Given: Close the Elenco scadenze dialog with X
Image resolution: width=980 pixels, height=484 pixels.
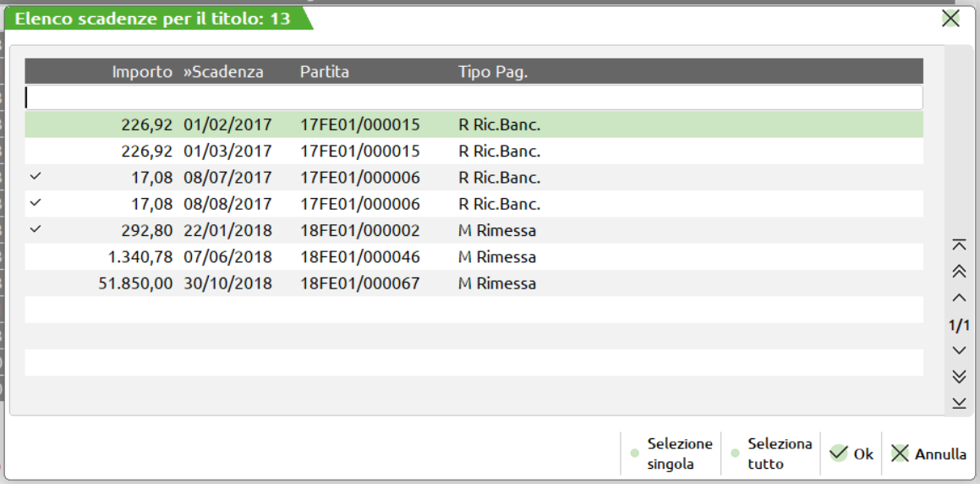Looking at the screenshot, I should pyautogui.click(x=951, y=19).
